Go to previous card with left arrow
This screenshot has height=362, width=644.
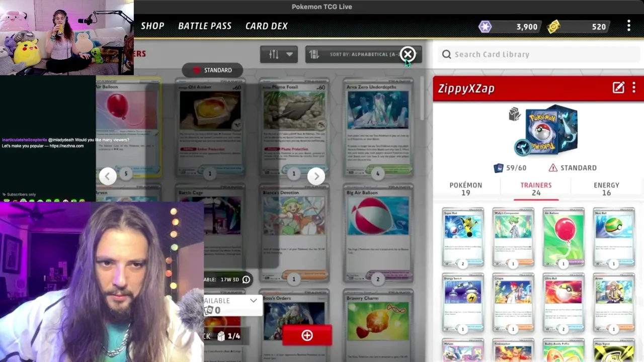108,175
